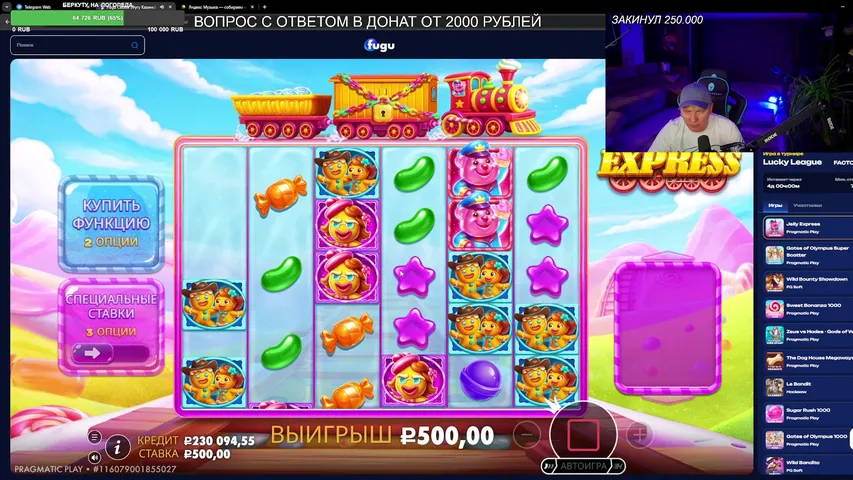Select the Игры tab in tournament panel
Image resolution: width=853 pixels, height=480 pixels.
[775, 205]
